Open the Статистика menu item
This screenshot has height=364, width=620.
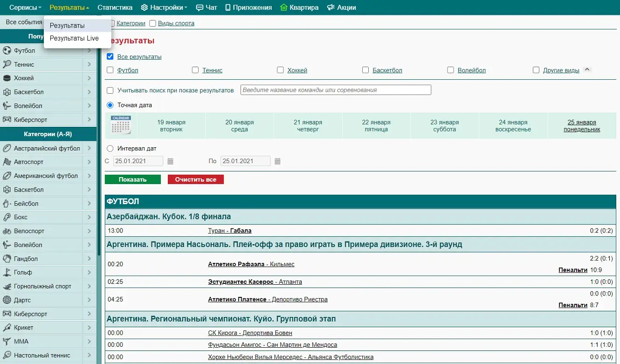pyautogui.click(x=115, y=7)
